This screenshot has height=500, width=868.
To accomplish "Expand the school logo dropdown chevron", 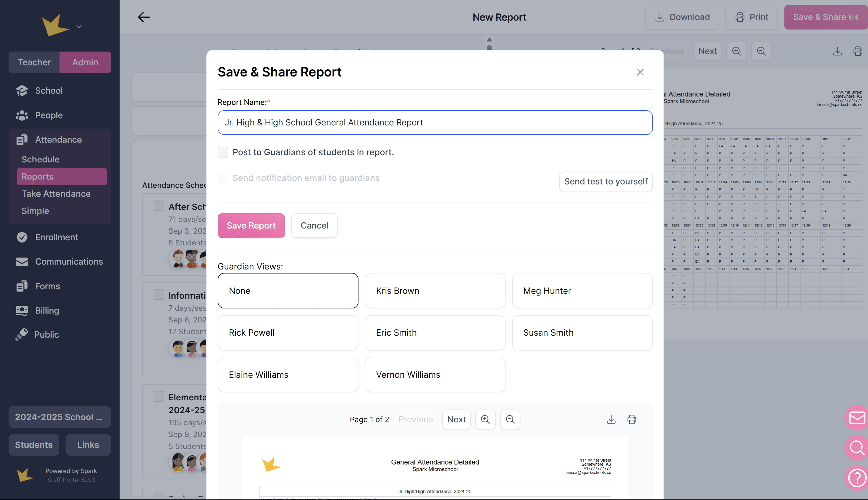I will 79,27.
